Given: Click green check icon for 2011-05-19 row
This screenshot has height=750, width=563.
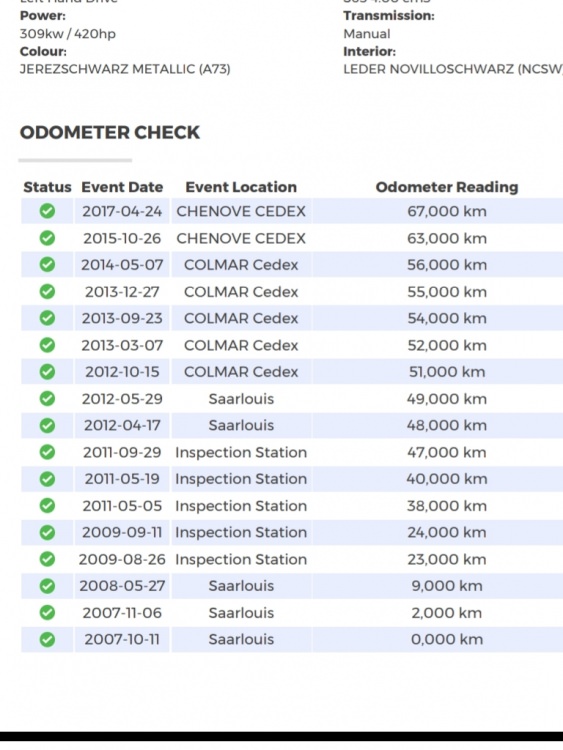Looking at the screenshot, I should point(47,479).
